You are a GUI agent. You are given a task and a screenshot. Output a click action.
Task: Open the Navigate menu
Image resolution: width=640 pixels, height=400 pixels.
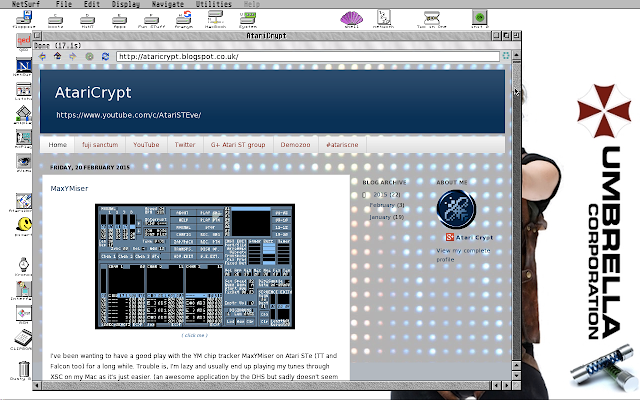[x=168, y=4]
